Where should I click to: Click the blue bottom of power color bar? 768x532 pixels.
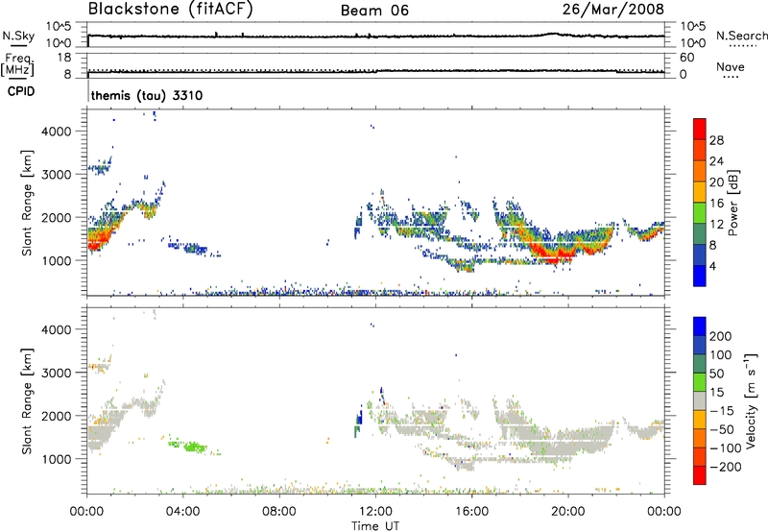700,276
